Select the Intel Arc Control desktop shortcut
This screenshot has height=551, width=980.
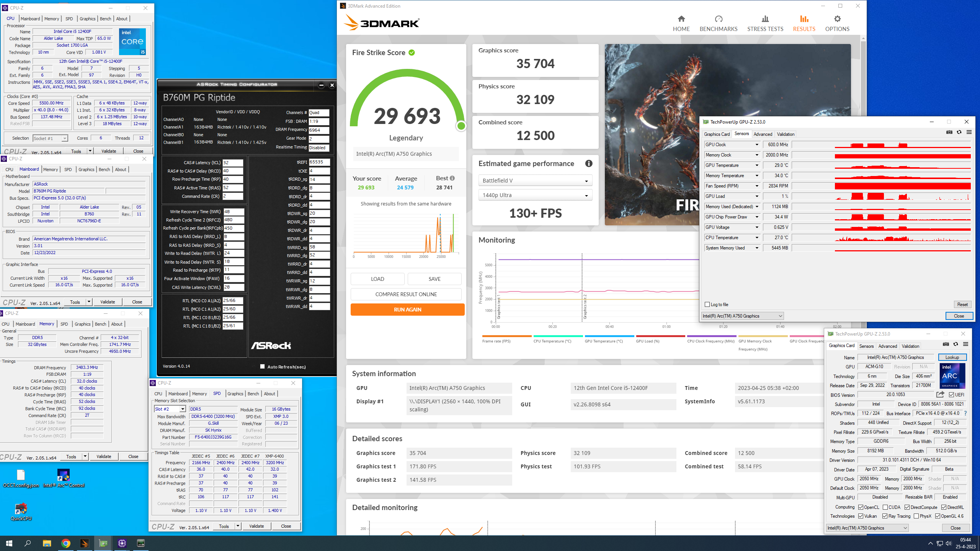point(64,478)
